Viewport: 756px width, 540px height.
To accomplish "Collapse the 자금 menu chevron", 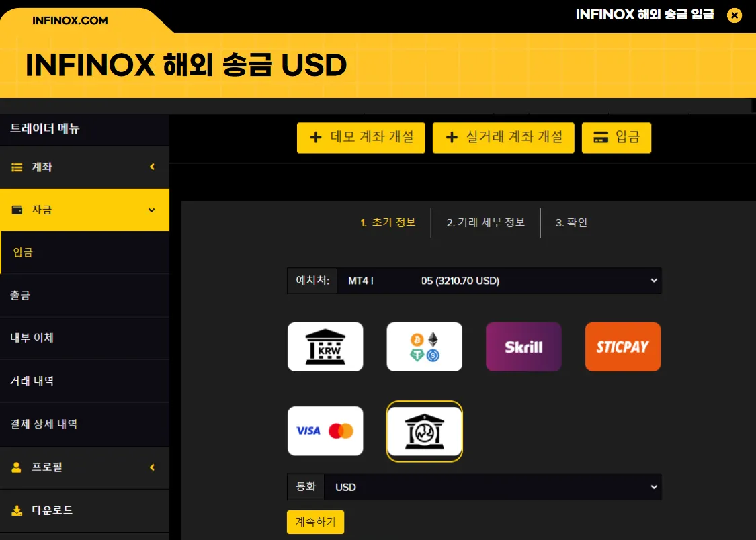I will 151,210.
